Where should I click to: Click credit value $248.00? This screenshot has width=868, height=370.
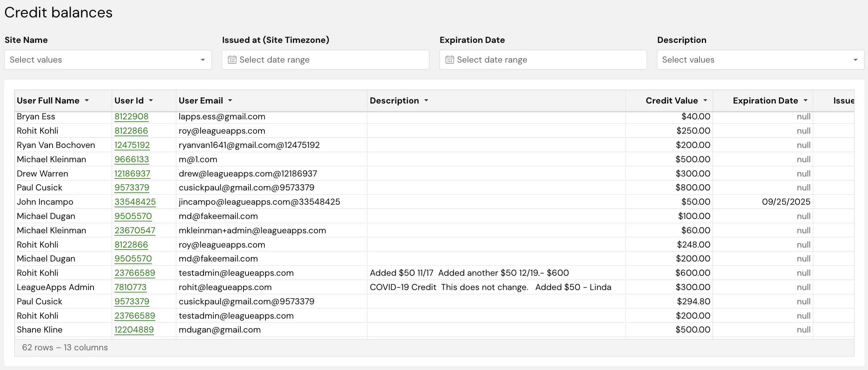pyautogui.click(x=693, y=245)
